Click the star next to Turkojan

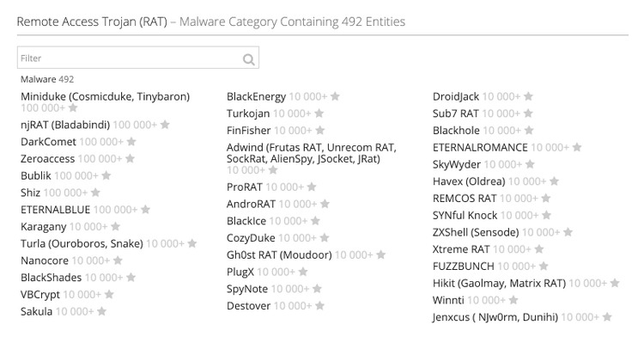point(319,113)
